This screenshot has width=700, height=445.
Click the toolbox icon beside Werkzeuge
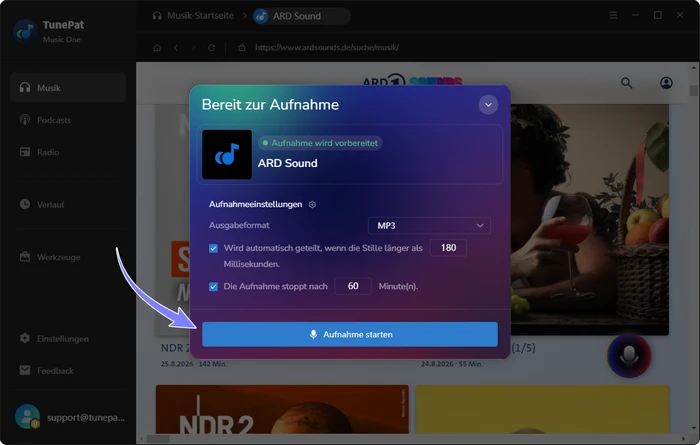pos(25,257)
